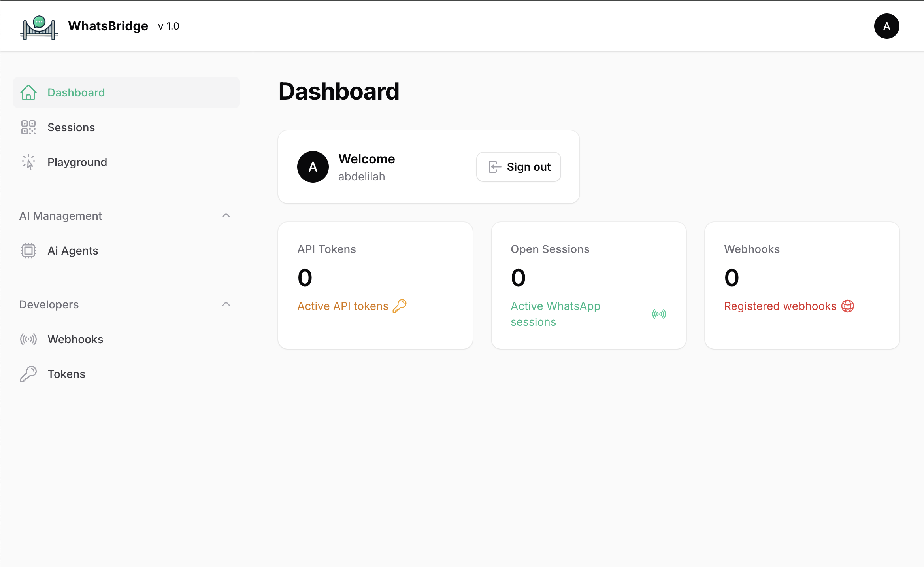Open the Sessions page from sidebar
The image size is (924, 567).
(71, 127)
